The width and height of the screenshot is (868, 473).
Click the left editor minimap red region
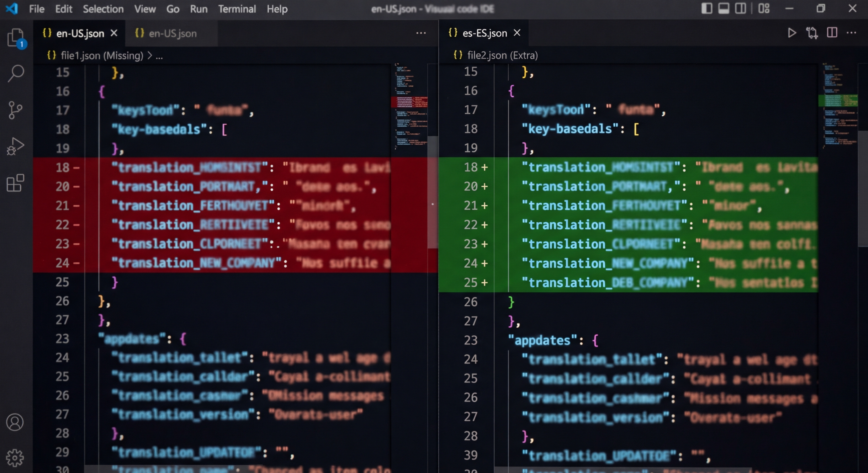[x=409, y=102]
